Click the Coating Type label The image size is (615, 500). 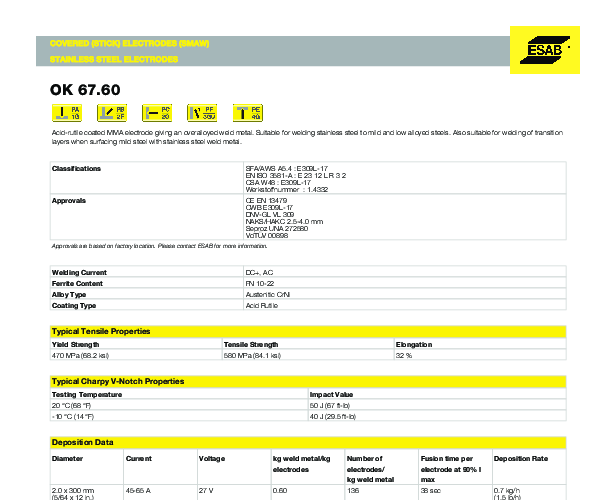[74, 305]
